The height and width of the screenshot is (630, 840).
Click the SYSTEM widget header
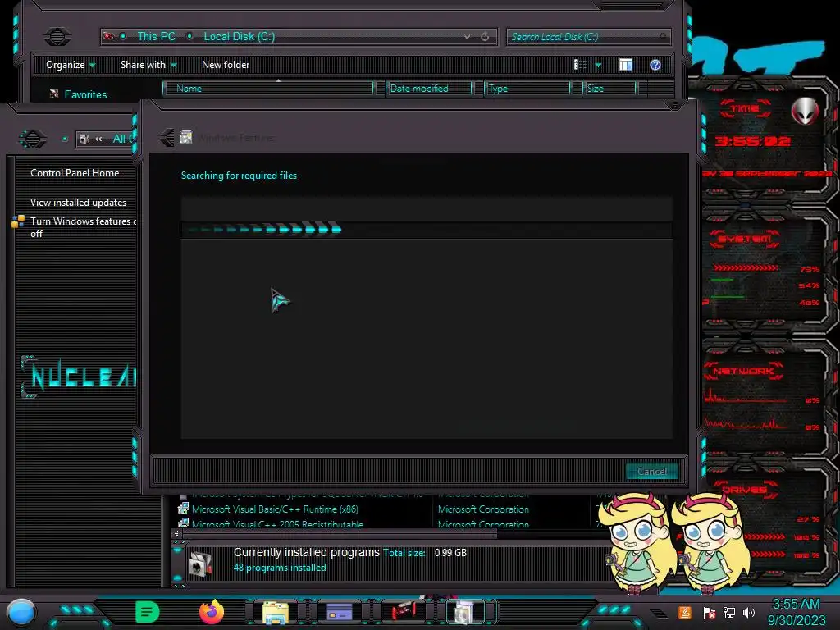tap(744, 239)
